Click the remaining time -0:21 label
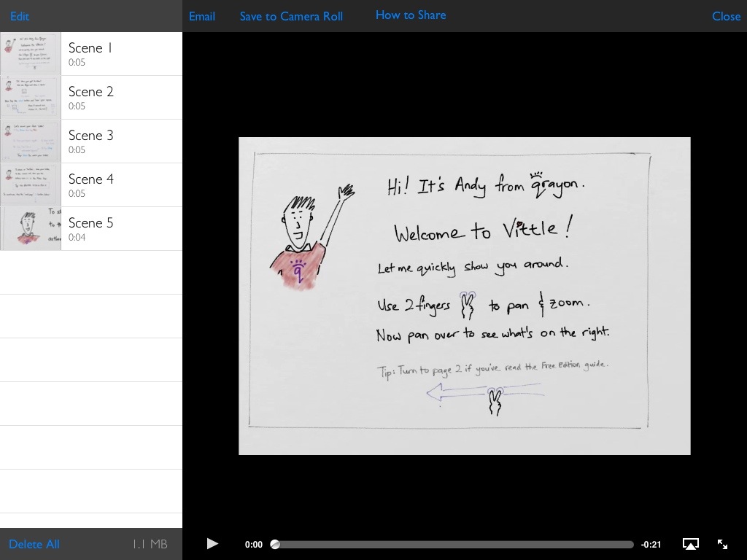Image resolution: width=747 pixels, height=560 pixels. (651, 544)
